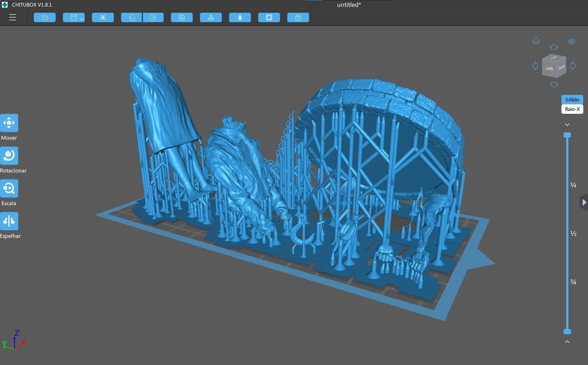Switch to Raio-X render mode
The height and width of the screenshot is (365, 588).
(572, 109)
